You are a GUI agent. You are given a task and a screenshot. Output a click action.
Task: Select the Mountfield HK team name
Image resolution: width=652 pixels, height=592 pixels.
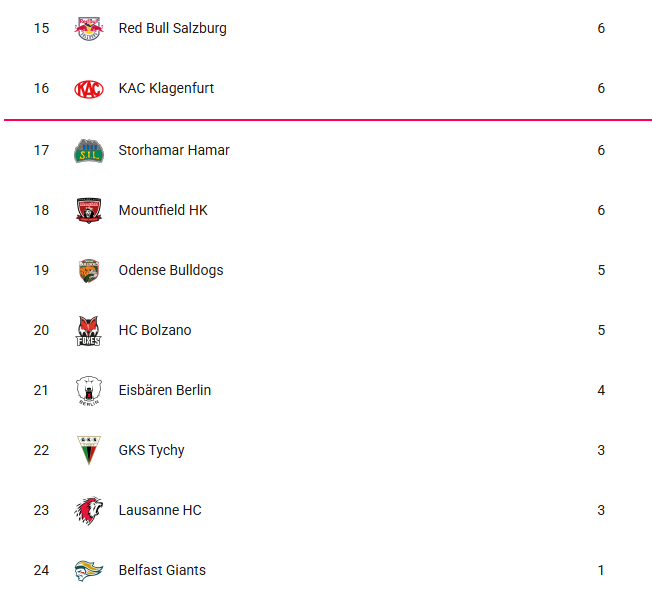pyautogui.click(x=163, y=210)
